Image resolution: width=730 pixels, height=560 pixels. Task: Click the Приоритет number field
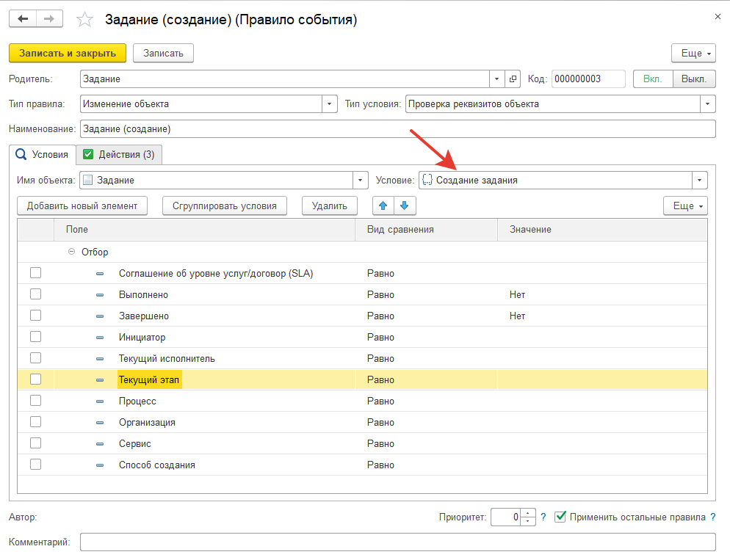click(x=506, y=517)
